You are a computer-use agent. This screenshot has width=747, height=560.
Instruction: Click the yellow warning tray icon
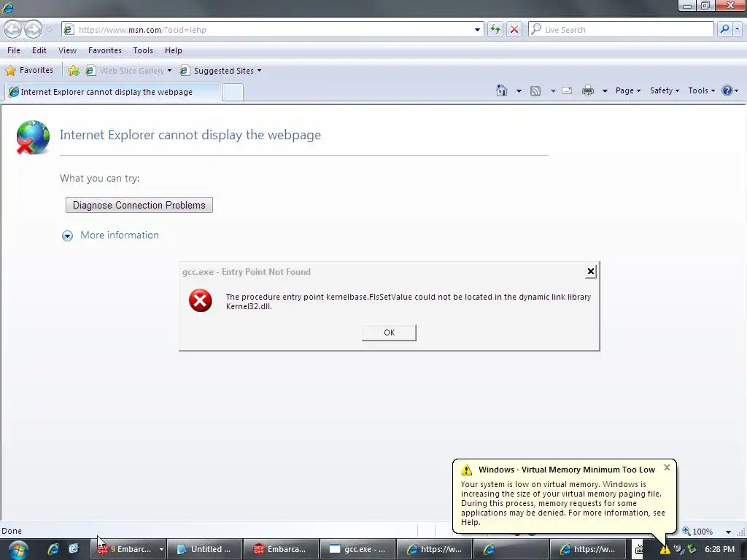[665, 550]
